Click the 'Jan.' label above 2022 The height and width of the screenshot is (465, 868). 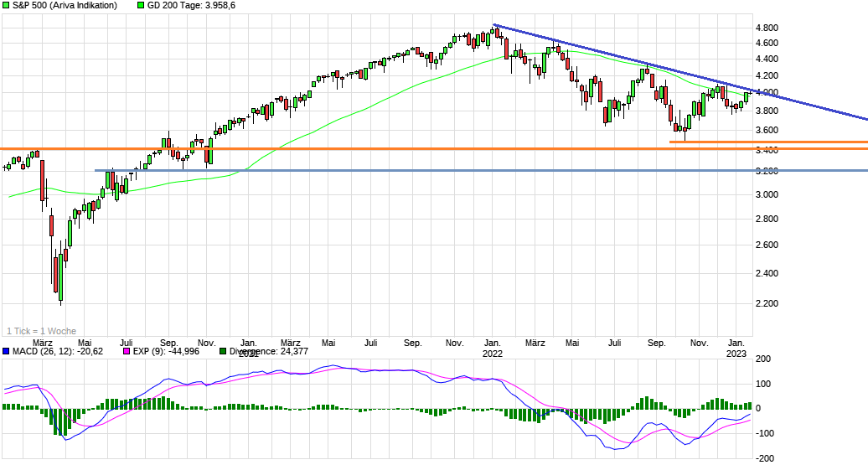click(x=492, y=344)
